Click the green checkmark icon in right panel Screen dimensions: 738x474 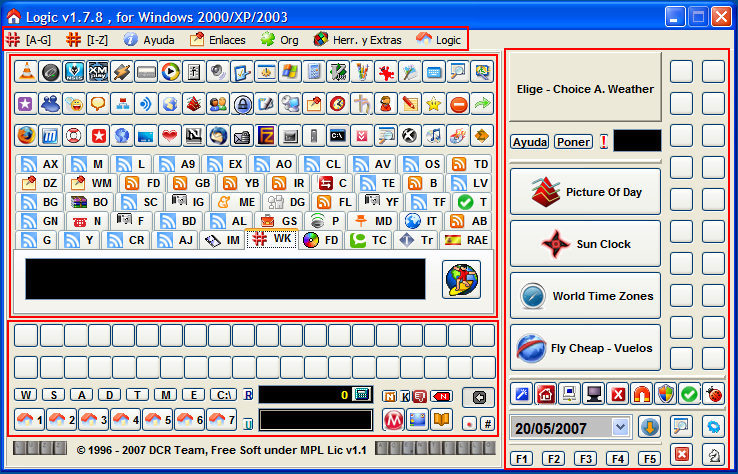click(x=690, y=394)
